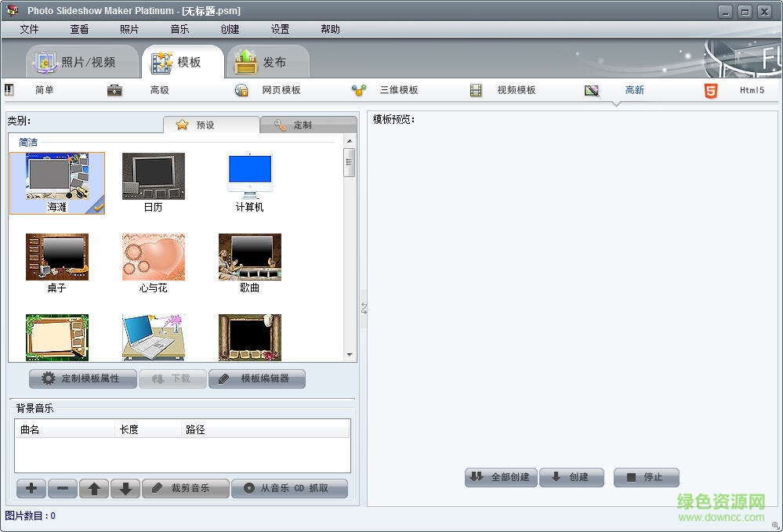Image resolution: width=783 pixels, height=532 pixels.
Task: Click the 下载 (download) button
Action: click(172, 378)
